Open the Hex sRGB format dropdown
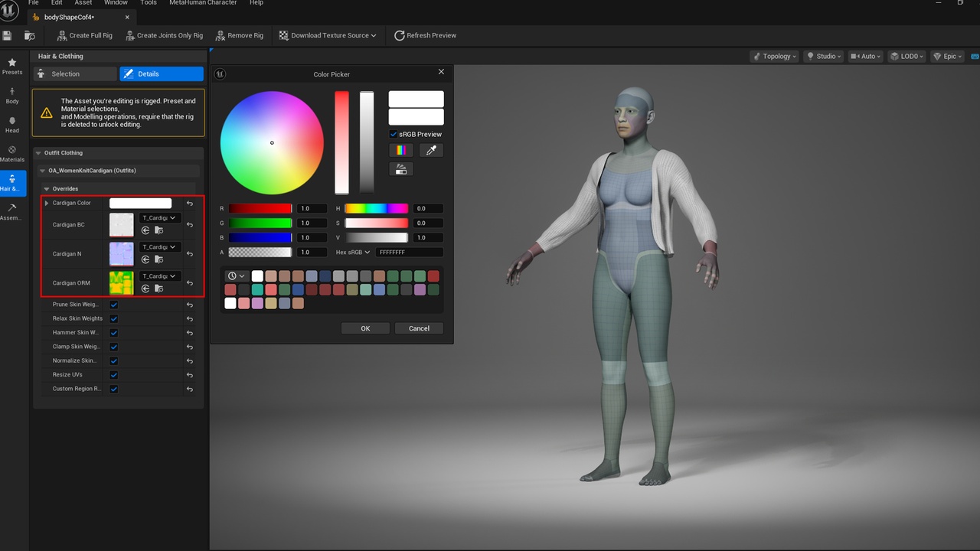Viewport: 980px width, 551px height. coord(353,252)
